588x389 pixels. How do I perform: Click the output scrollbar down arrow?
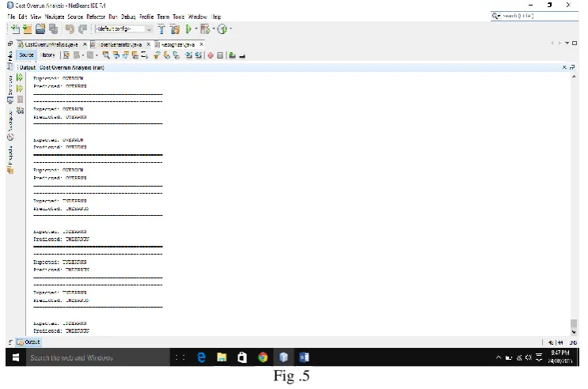point(574,332)
